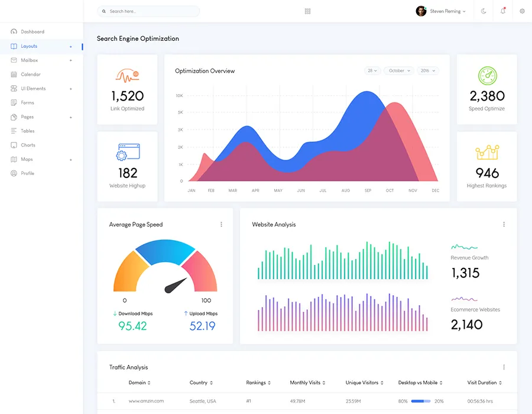Sort table by Unique Visitors column
The height and width of the screenshot is (414, 532).
click(x=364, y=383)
